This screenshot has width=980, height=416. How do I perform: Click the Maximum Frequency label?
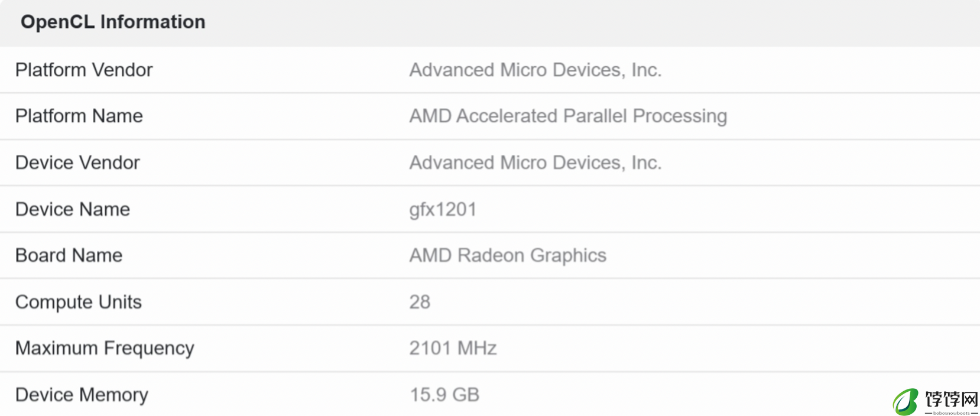click(105, 348)
